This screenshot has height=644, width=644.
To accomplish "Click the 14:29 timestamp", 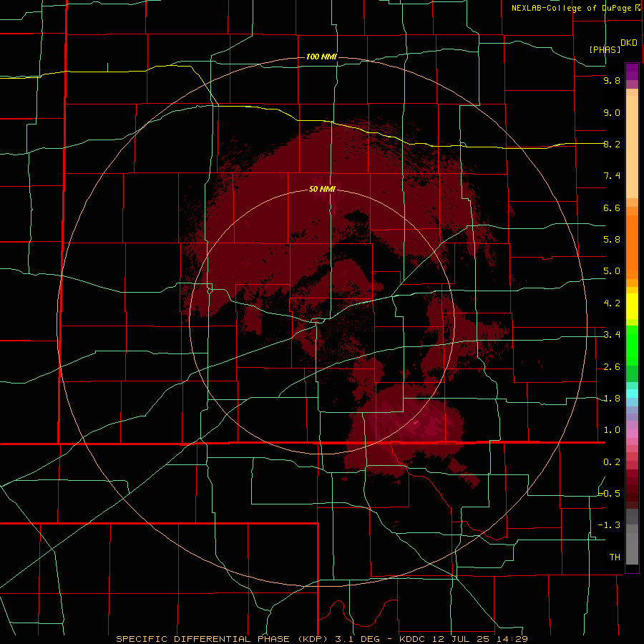I will [511, 639].
